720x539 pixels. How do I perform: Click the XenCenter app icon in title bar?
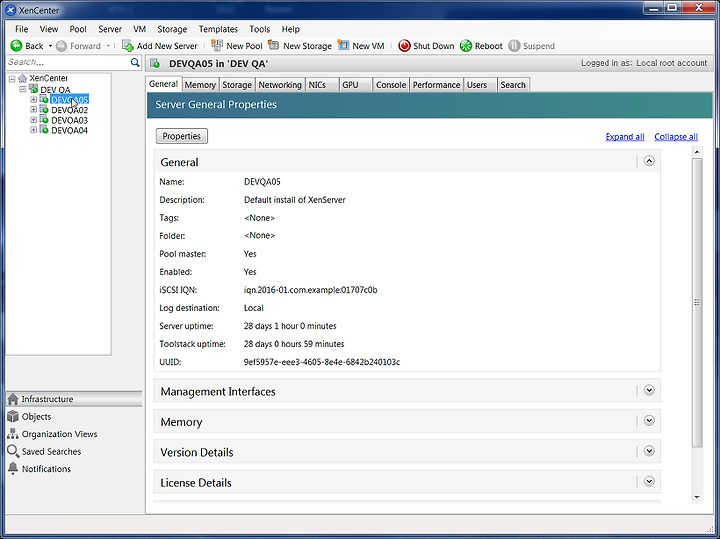(11, 10)
